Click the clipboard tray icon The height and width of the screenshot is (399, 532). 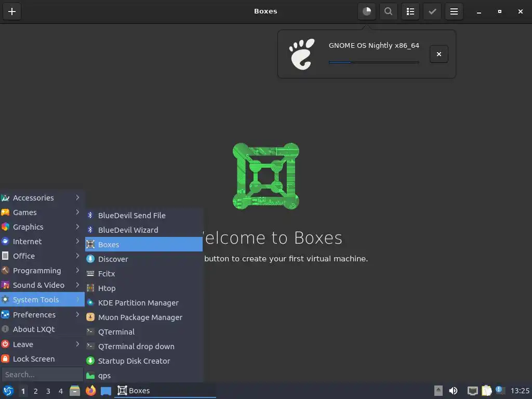tap(486, 391)
